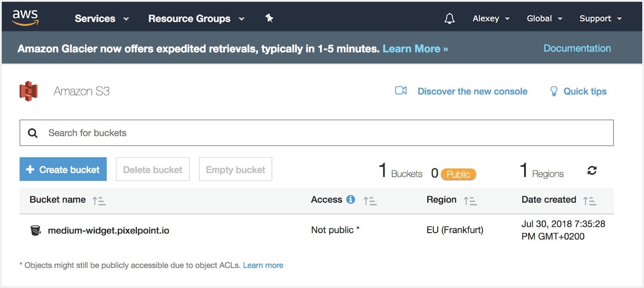Create a new bucket
Viewport: 644px width, 288px height.
[63, 169]
